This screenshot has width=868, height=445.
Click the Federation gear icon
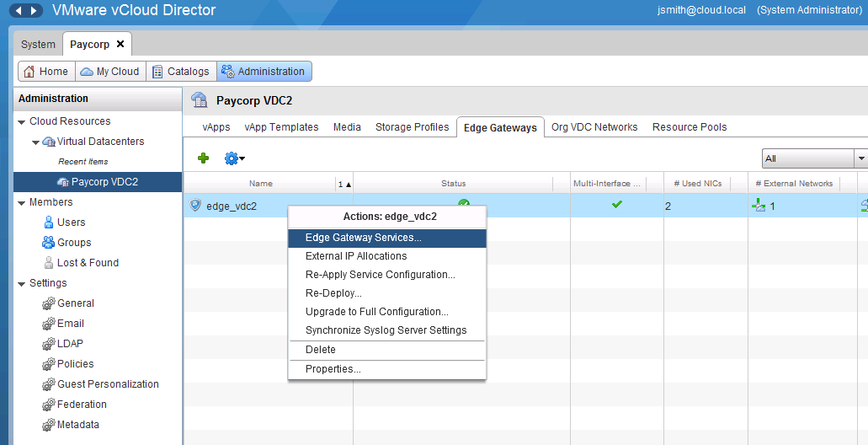pyautogui.click(x=49, y=405)
